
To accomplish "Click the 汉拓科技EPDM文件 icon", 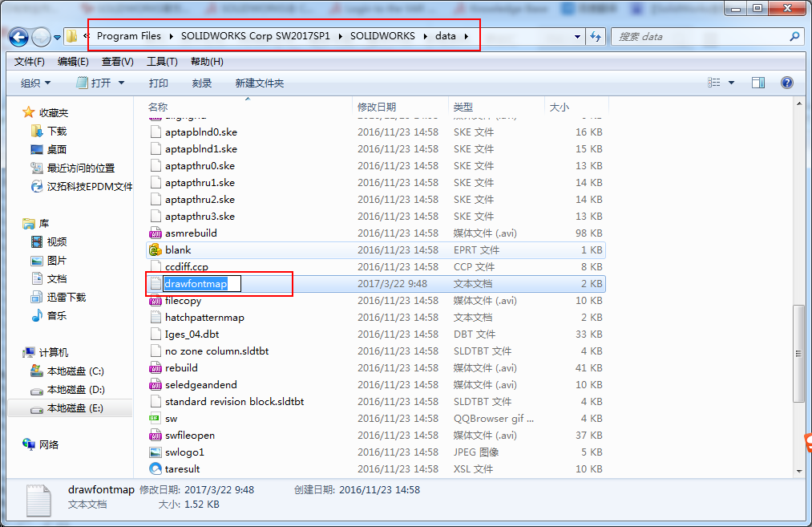I will [37, 187].
